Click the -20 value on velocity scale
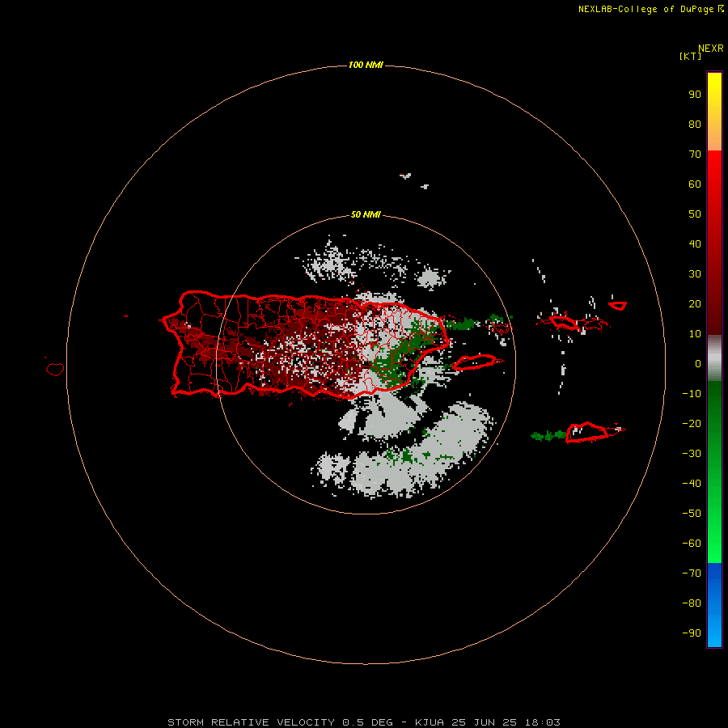Viewport: 728px width, 728px height. point(692,423)
